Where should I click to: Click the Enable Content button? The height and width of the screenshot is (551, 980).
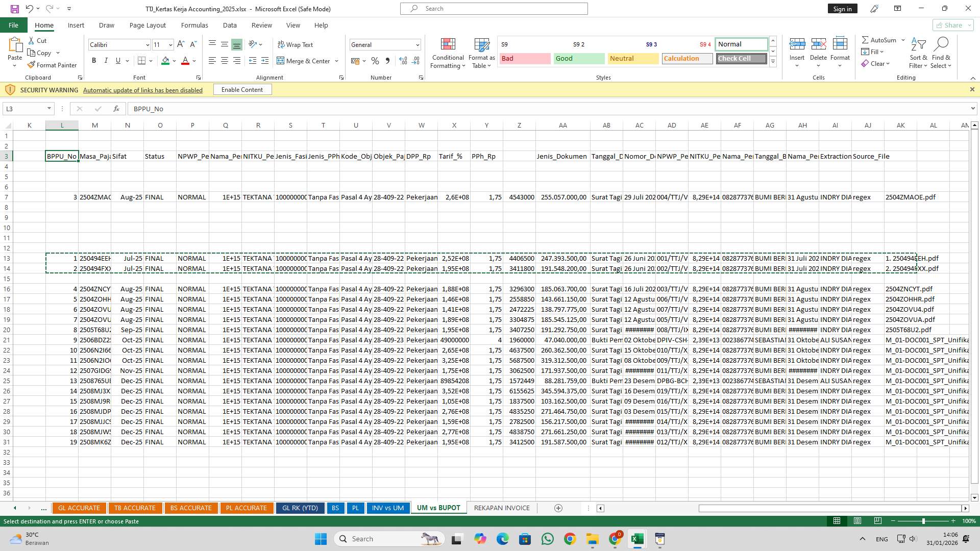click(x=242, y=89)
